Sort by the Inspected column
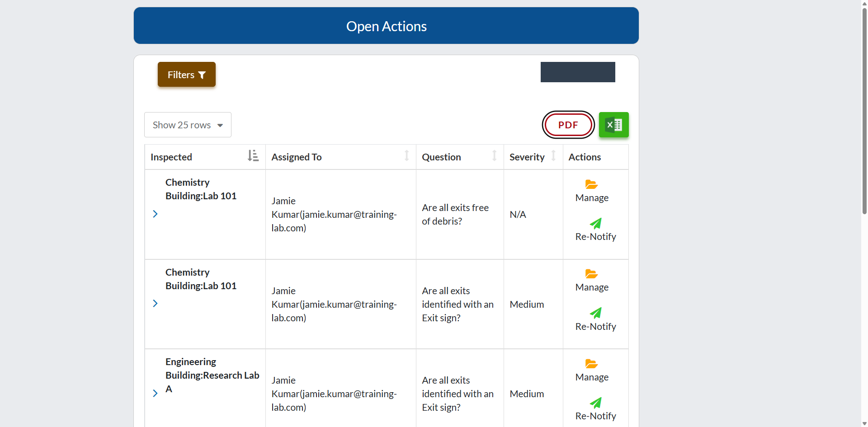This screenshot has height=427, width=868. tap(205, 157)
